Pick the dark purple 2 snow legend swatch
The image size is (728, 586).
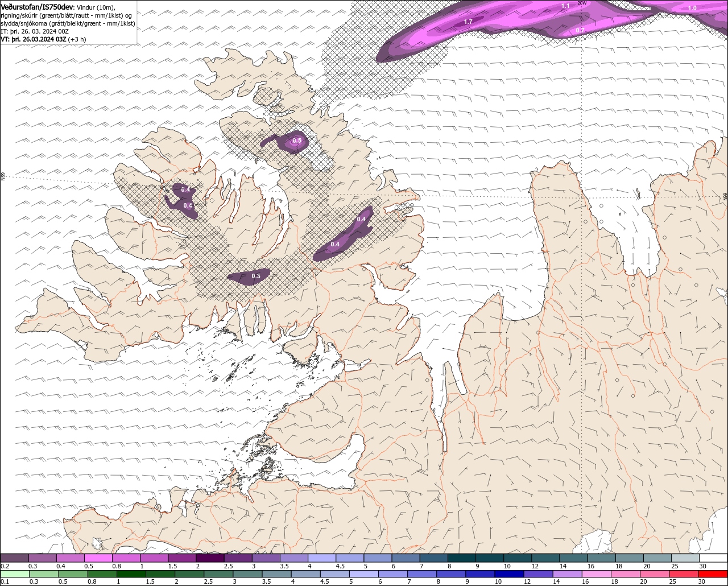tap(210, 558)
